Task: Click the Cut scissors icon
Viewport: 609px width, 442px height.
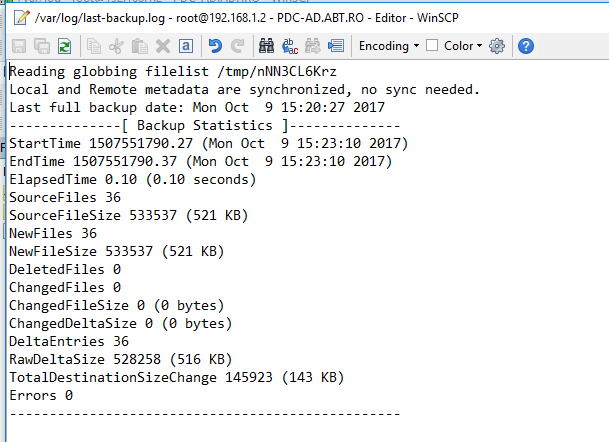Action: [117, 46]
